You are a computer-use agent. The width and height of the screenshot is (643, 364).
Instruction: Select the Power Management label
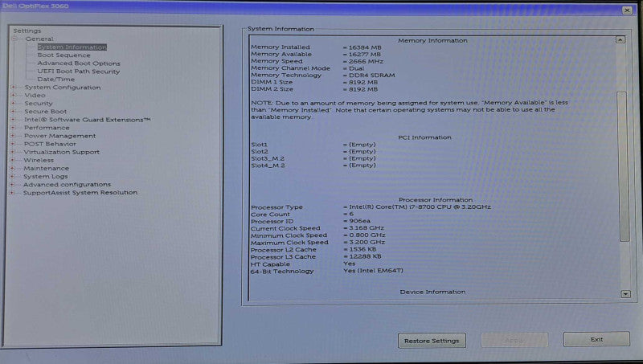coord(59,136)
